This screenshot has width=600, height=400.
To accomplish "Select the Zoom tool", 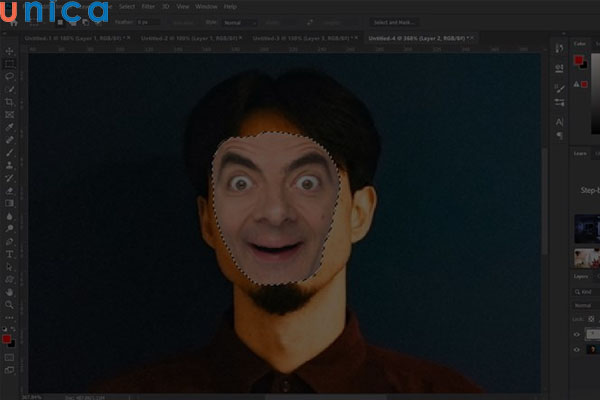I will (9, 305).
